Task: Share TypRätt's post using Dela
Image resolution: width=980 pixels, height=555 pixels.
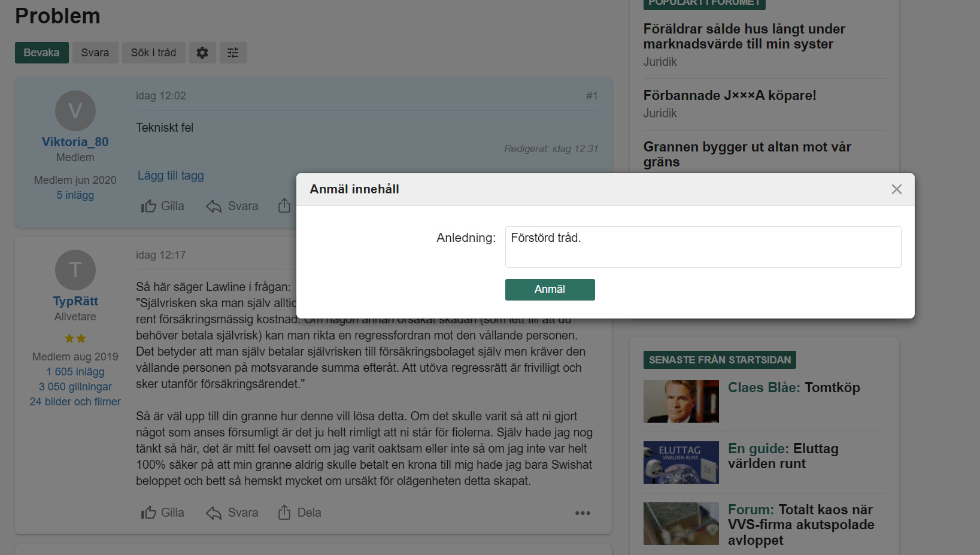Action: tap(300, 512)
